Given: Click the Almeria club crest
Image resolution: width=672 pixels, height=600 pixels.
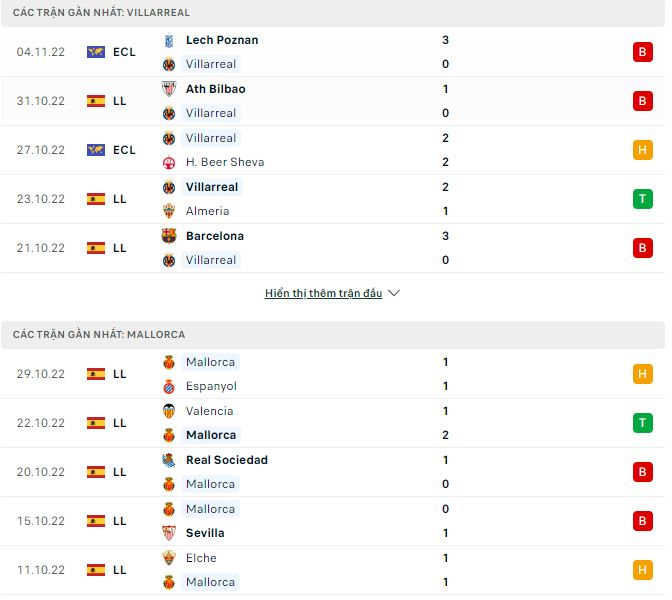Looking at the screenshot, I should point(169,211).
